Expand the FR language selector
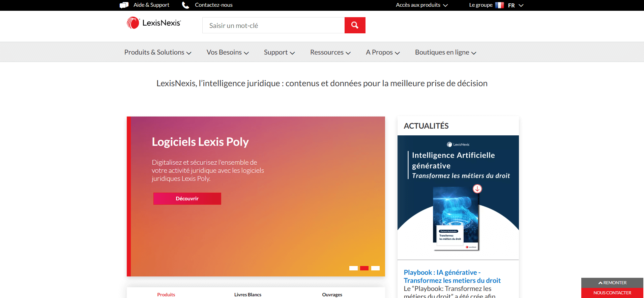644x298 pixels. pyautogui.click(x=516, y=5)
